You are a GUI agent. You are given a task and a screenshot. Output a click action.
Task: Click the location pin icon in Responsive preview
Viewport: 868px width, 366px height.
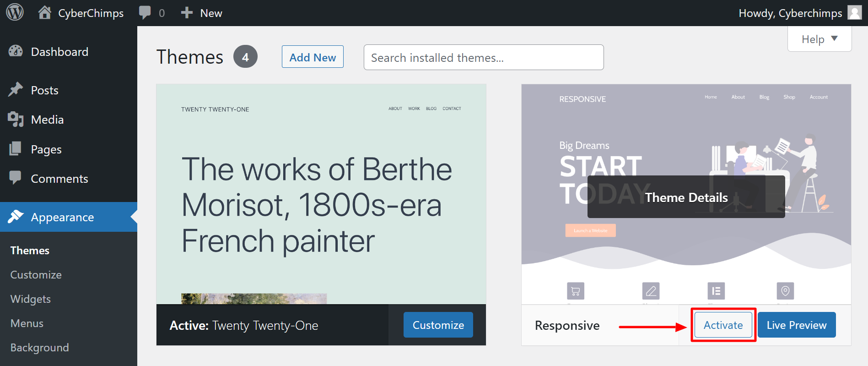coord(785,291)
